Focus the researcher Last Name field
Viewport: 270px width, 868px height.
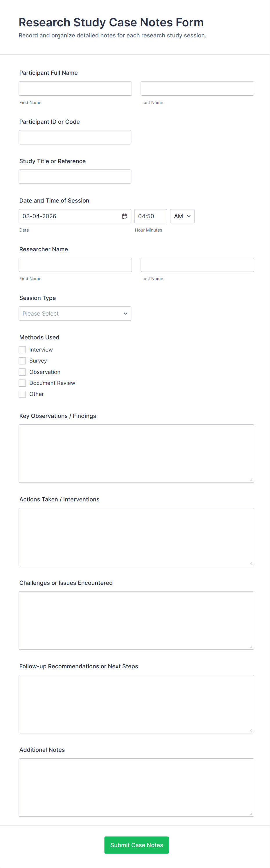pyautogui.click(x=197, y=265)
